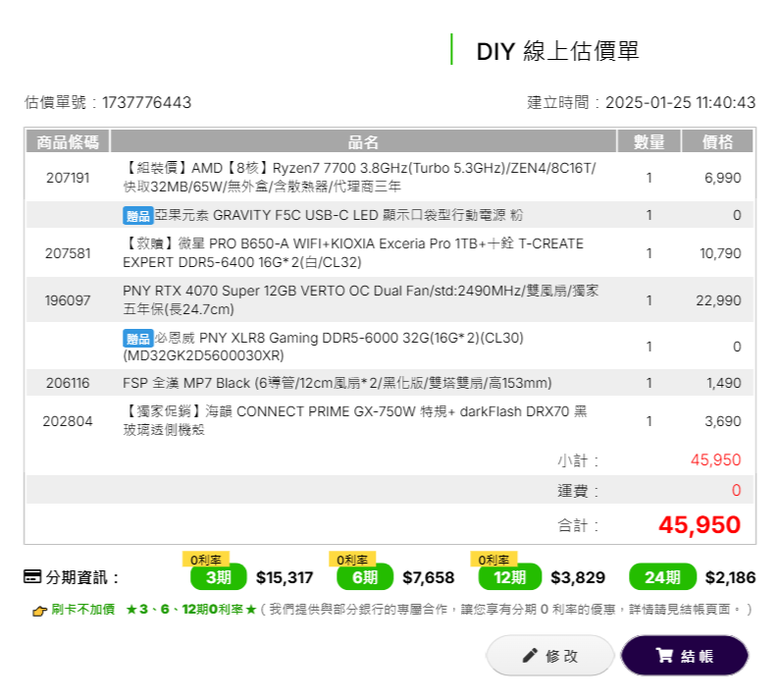Image resolution: width=780 pixels, height=700 pixels.
Task: Click barcode 207191
Action: click(x=68, y=178)
